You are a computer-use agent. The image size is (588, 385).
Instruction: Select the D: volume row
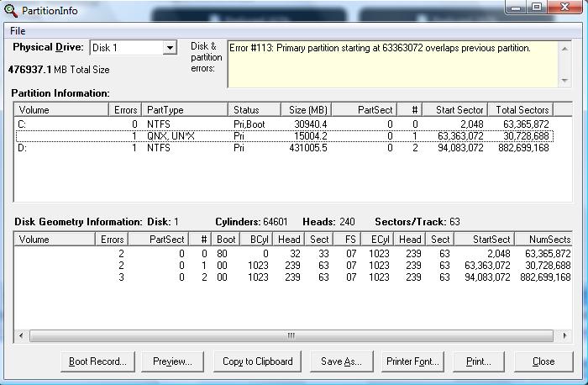click(x=284, y=148)
